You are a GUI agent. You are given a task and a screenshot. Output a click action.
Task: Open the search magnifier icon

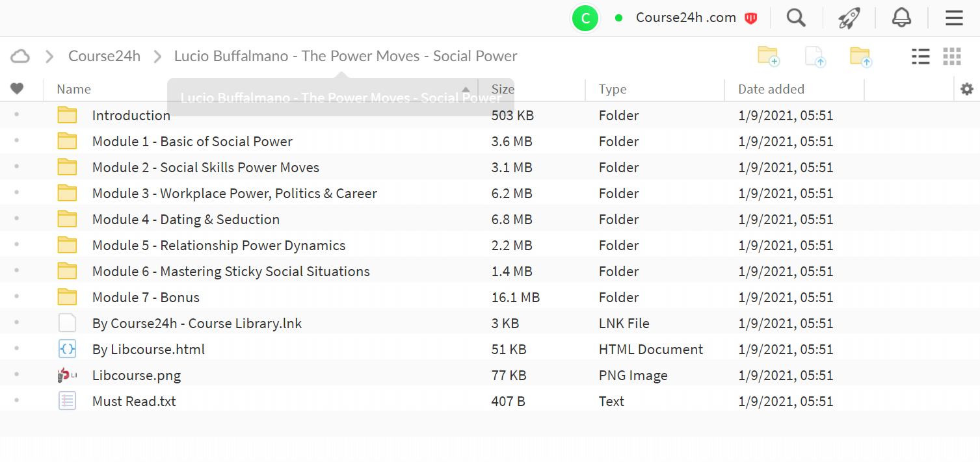[796, 18]
